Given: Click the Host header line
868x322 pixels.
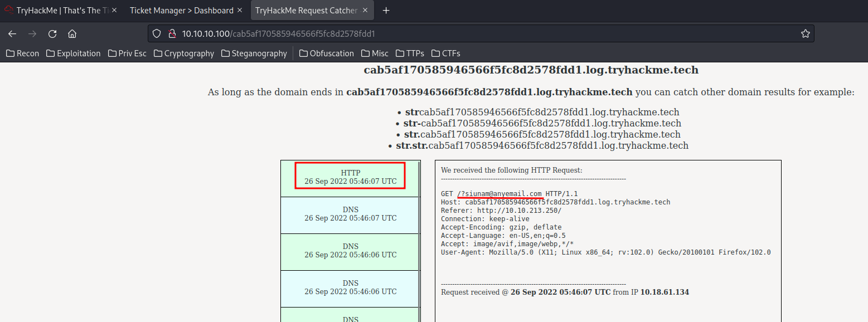Looking at the screenshot, I should (x=555, y=202).
